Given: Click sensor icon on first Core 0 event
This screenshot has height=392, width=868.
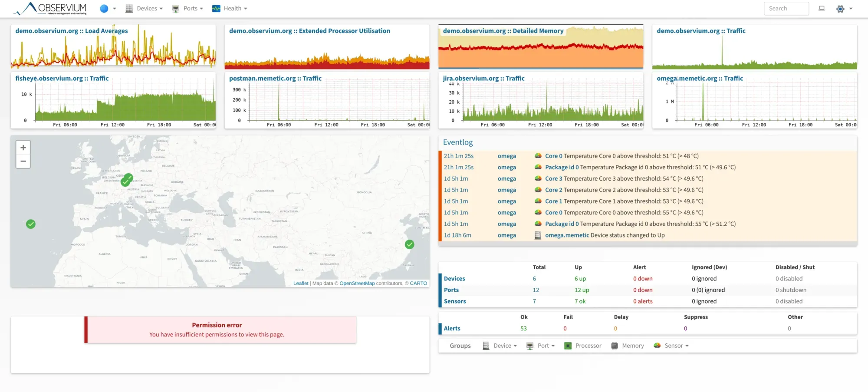Looking at the screenshot, I should pyautogui.click(x=538, y=156).
